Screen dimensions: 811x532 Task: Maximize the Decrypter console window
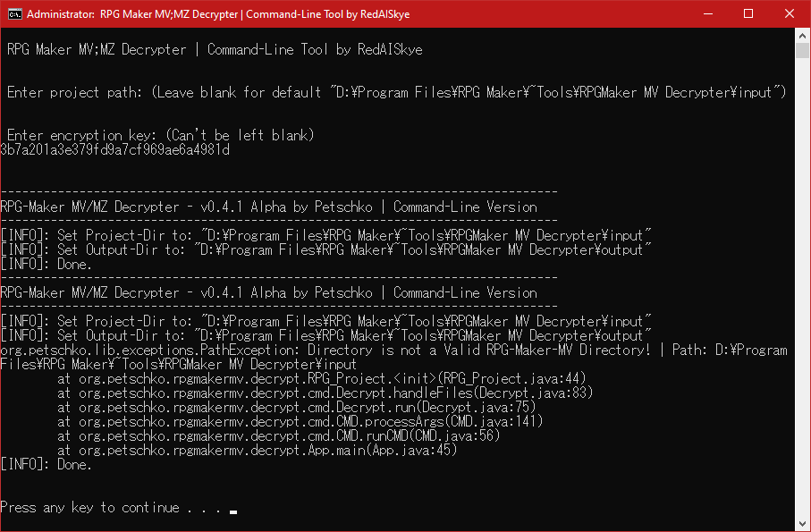point(748,14)
